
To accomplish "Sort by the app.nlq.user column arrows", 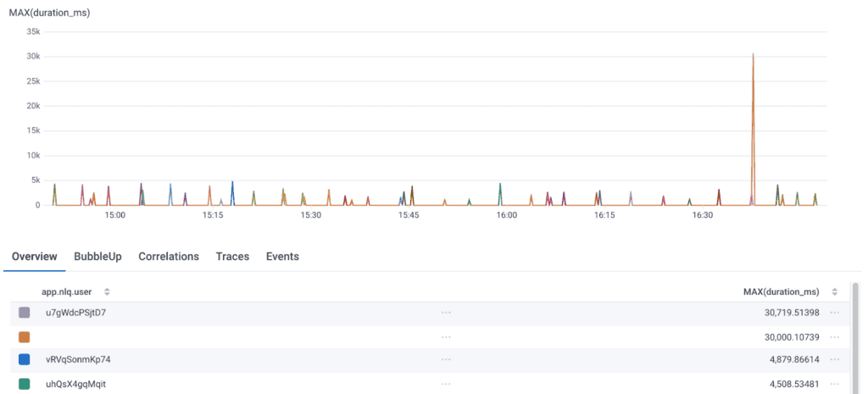I will [x=107, y=291].
